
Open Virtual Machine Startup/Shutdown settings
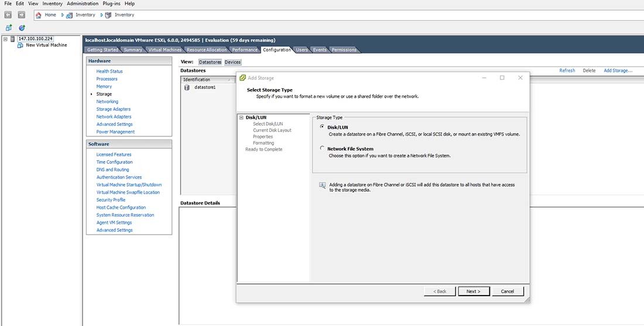[129, 185]
